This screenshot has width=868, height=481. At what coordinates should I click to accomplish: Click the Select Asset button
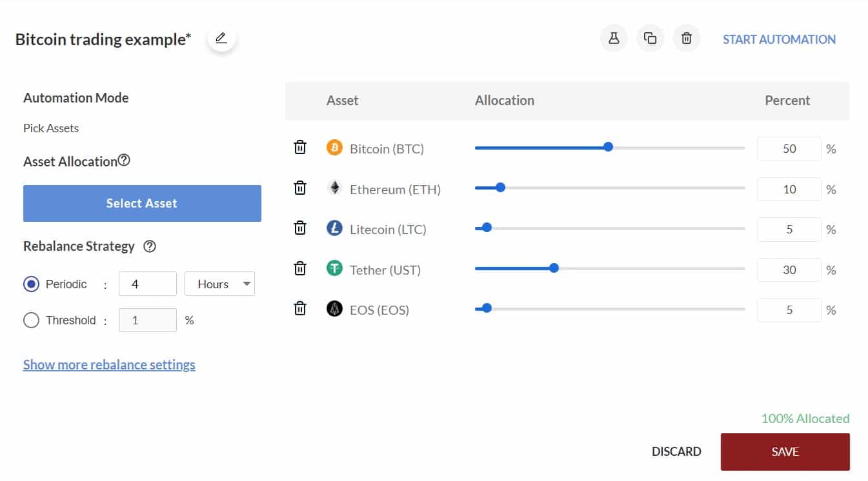pyautogui.click(x=142, y=203)
